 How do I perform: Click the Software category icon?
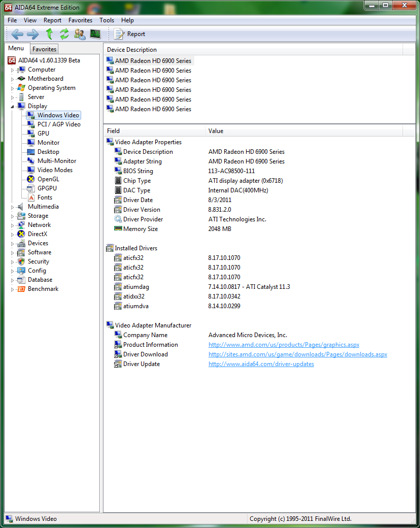[21, 252]
